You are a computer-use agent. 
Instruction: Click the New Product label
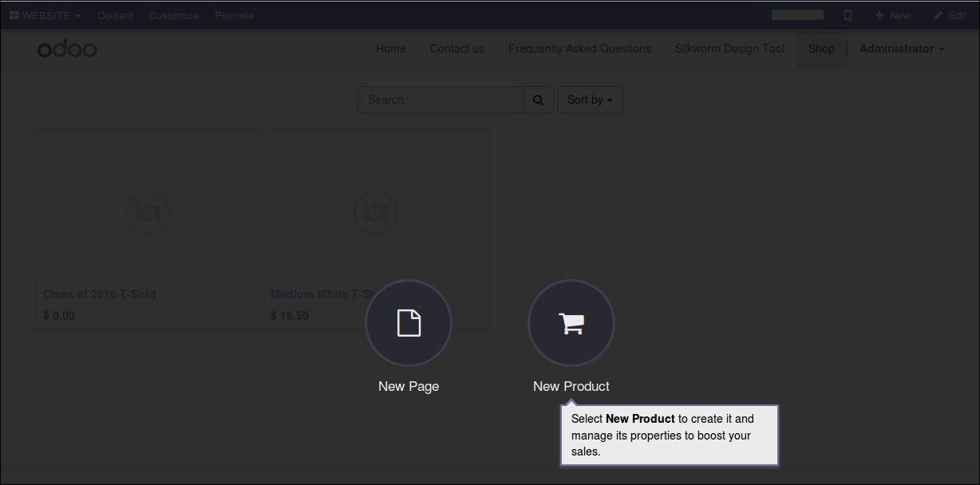571,386
